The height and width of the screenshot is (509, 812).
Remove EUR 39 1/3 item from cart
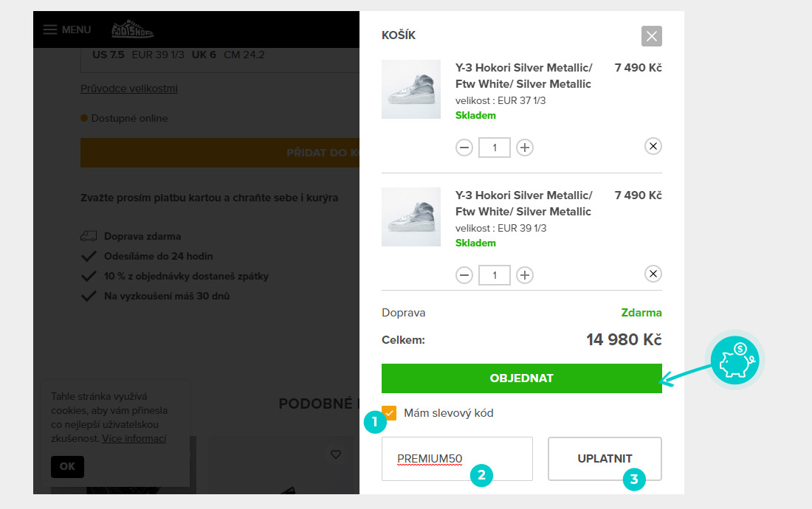[653, 274]
